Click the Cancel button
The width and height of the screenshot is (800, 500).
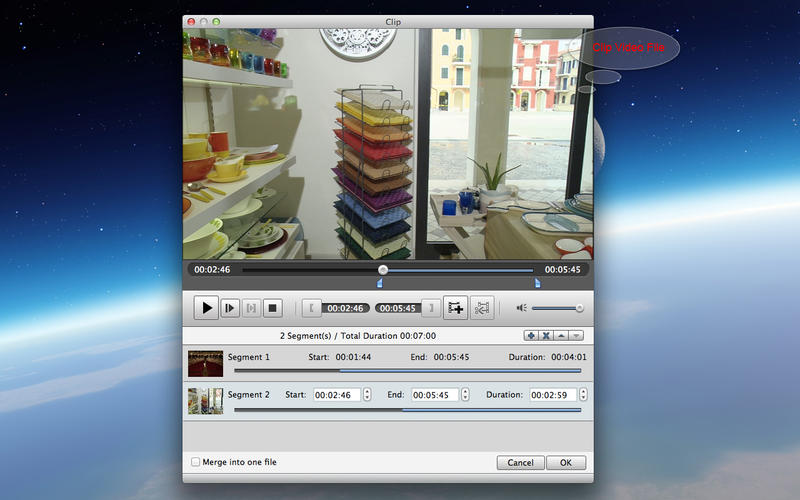click(520, 463)
